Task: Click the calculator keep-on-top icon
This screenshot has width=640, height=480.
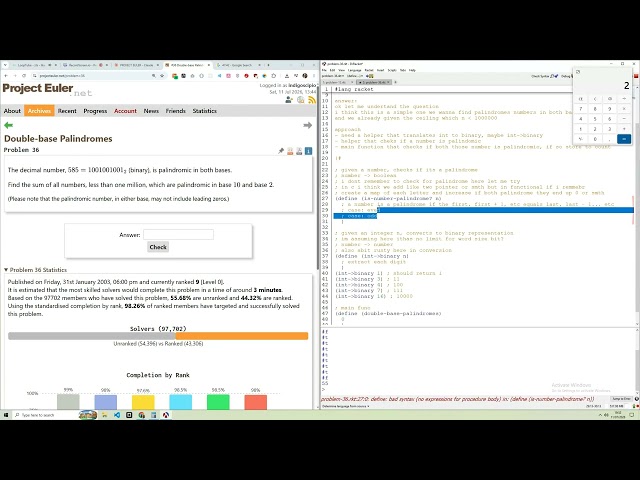Action: pos(578,72)
